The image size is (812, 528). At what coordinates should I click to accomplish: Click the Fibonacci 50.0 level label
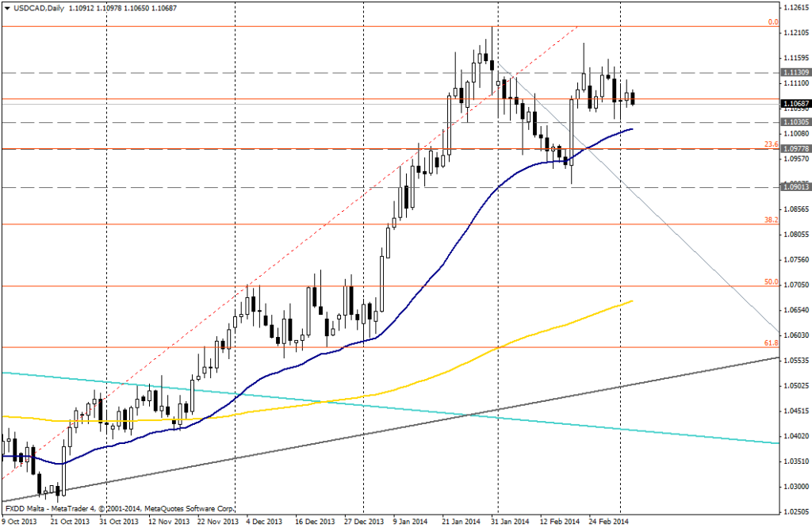pyautogui.click(x=769, y=281)
